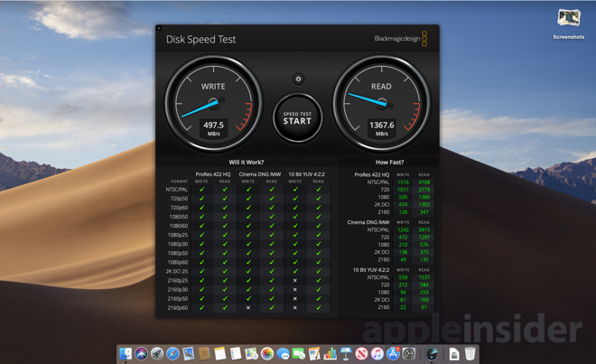596x364 pixels.
Task: Open the settings gear above Start
Action: coord(298,79)
